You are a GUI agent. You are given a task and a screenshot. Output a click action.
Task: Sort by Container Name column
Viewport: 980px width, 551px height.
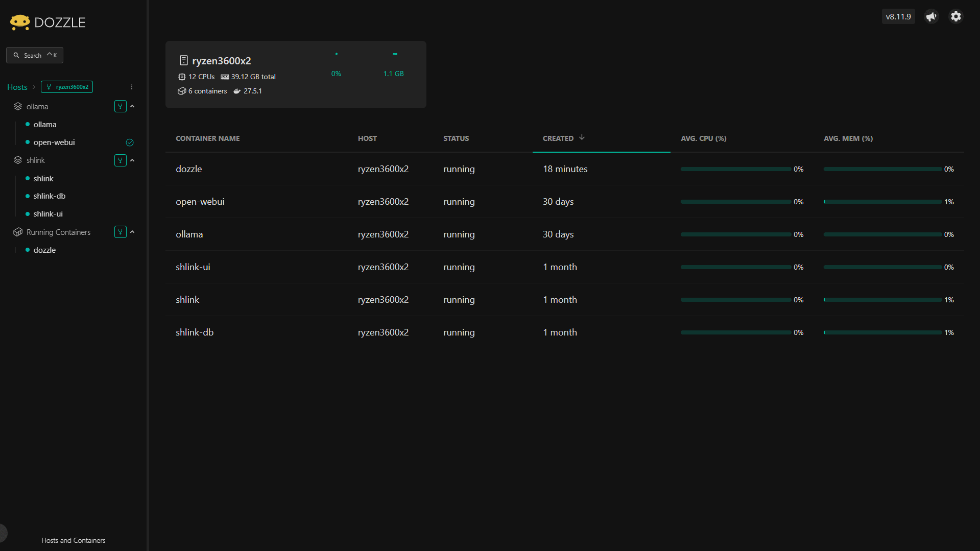pyautogui.click(x=208, y=138)
